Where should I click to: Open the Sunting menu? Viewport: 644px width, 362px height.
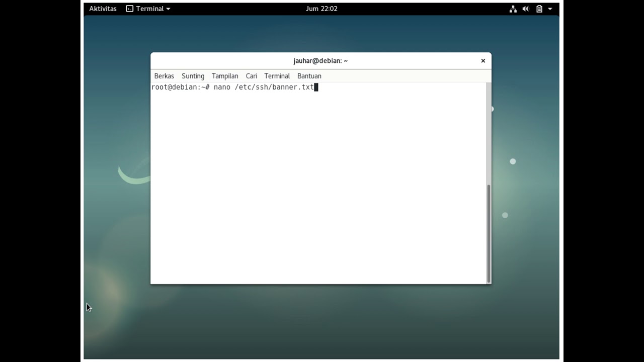193,76
